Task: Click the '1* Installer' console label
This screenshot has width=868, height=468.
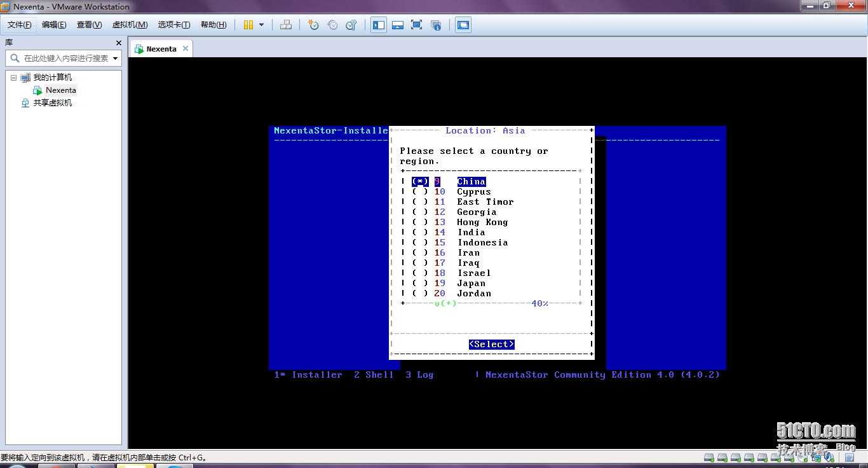Action: (x=308, y=375)
